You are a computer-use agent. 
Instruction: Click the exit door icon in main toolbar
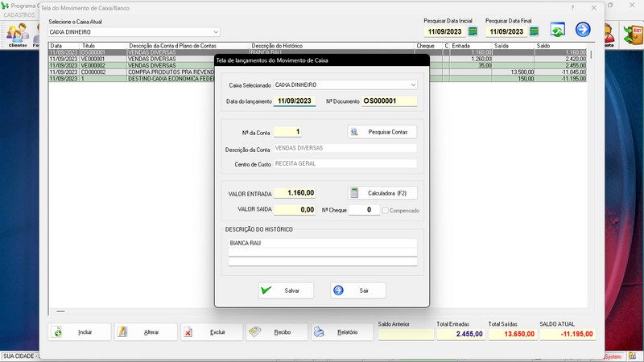click(x=633, y=35)
